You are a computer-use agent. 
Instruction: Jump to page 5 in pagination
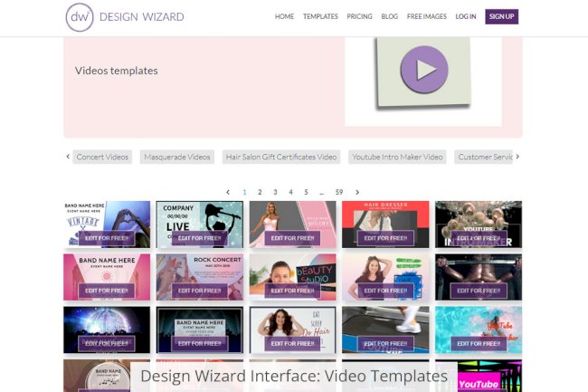click(x=306, y=192)
